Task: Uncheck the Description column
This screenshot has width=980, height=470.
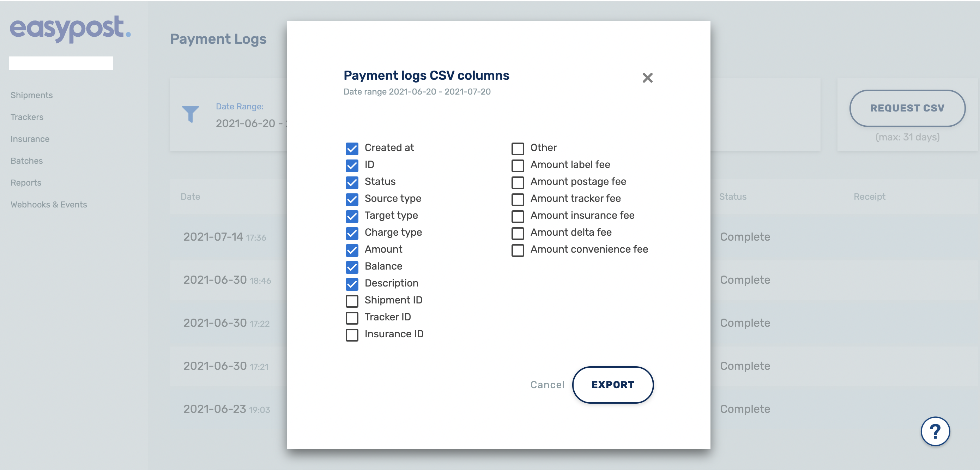Action: point(351,284)
